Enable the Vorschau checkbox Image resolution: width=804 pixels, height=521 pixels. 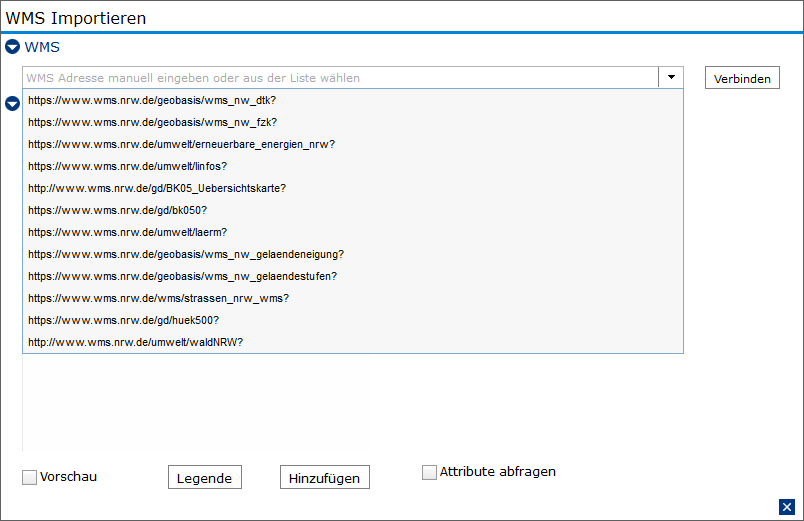pyautogui.click(x=29, y=477)
